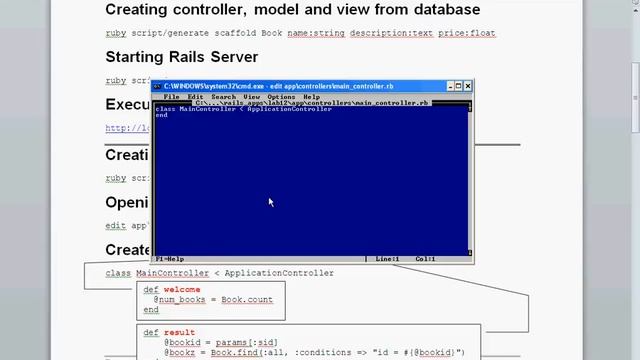This screenshot has width=640, height=360.
Task: Open the Search menu in the editor
Action: pyautogui.click(x=223, y=97)
